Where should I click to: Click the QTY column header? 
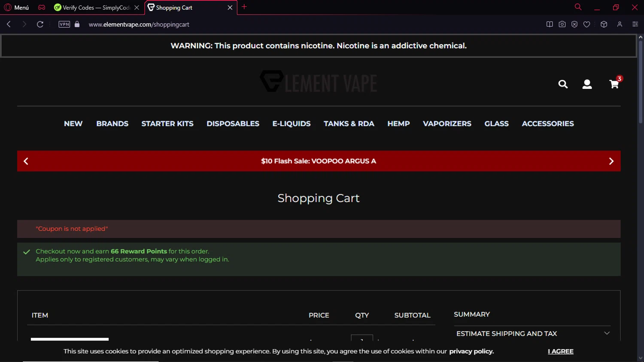(x=362, y=315)
